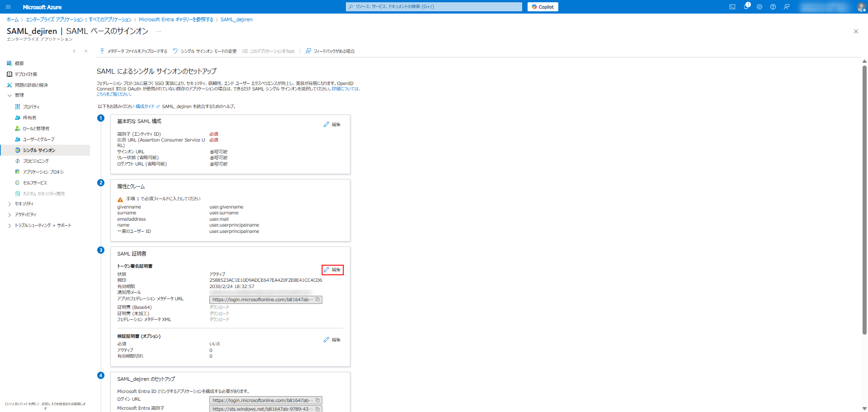
Task: Edit トークン署名証明書
Action: click(x=332, y=270)
